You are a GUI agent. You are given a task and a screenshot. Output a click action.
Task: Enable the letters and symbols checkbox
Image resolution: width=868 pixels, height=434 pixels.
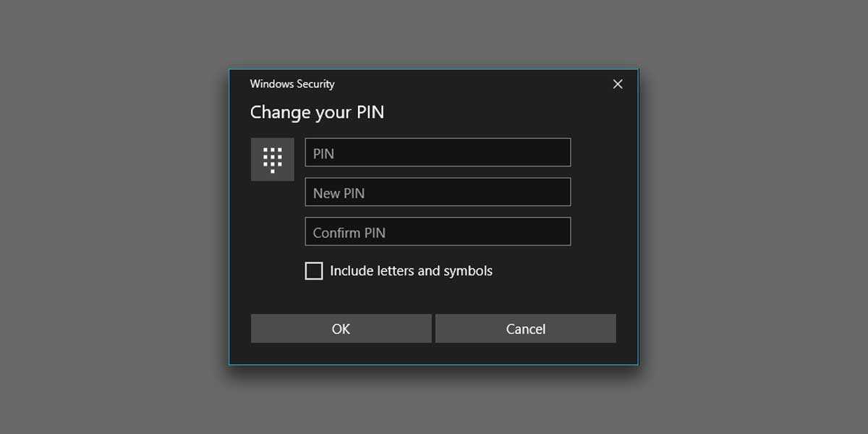click(314, 271)
